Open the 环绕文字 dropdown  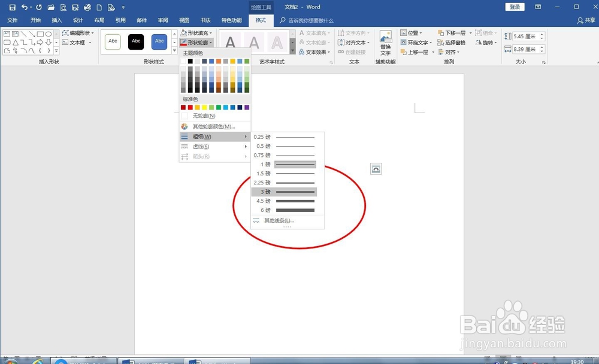416,43
